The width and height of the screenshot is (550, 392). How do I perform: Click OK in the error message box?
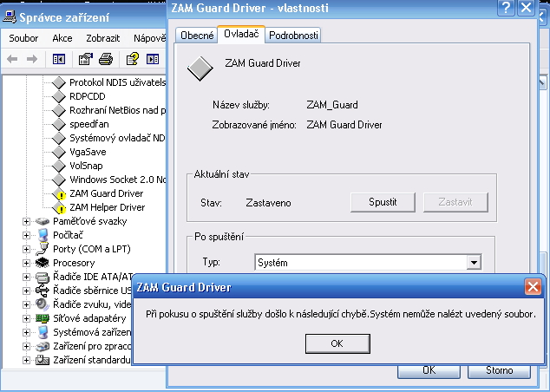[x=337, y=343]
